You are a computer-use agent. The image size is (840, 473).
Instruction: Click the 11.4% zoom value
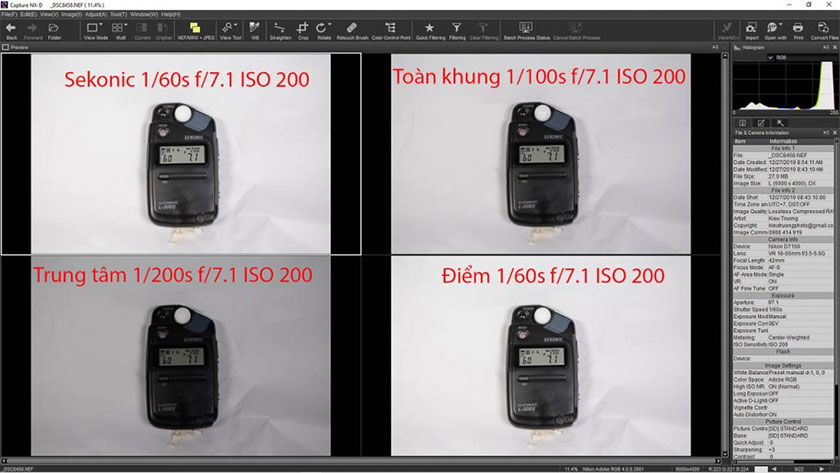click(x=571, y=469)
